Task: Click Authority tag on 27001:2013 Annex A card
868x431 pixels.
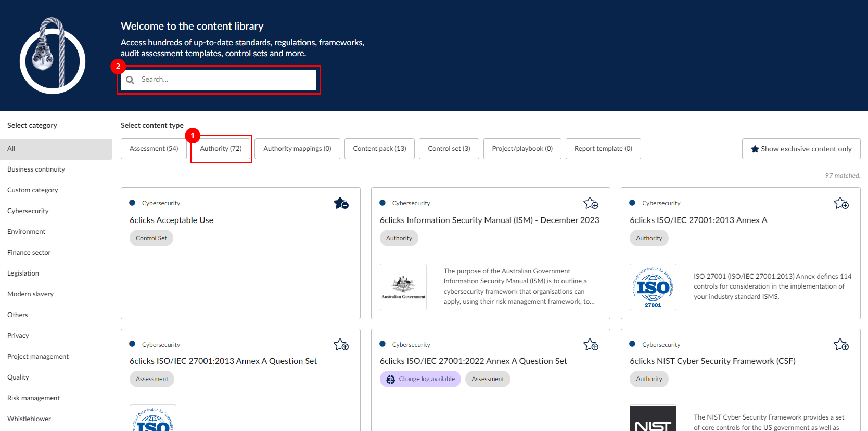Action: pyautogui.click(x=649, y=238)
